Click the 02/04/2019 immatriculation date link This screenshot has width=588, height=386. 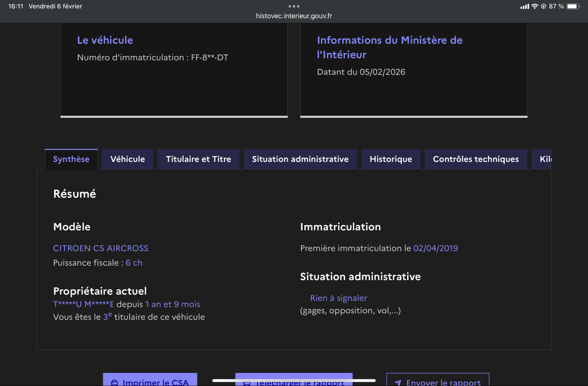tap(436, 248)
